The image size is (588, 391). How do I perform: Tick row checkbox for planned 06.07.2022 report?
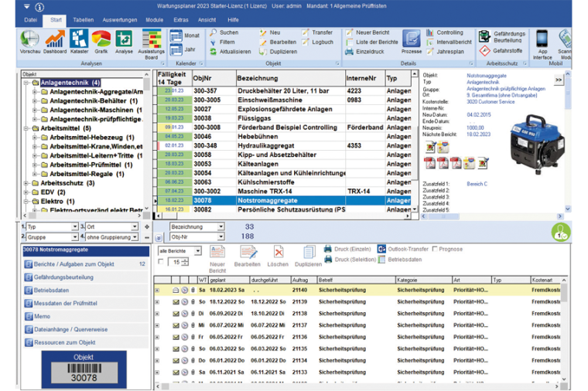point(157,325)
